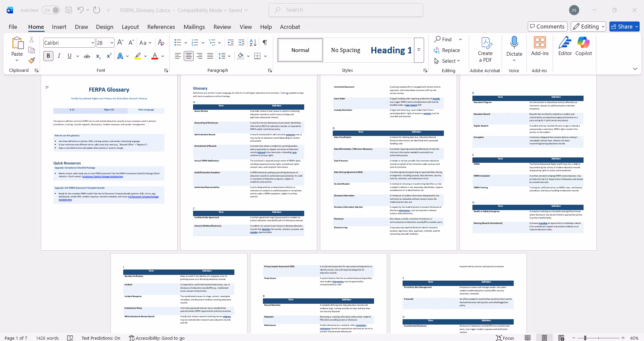Click the Create a PDF icon

(x=485, y=50)
